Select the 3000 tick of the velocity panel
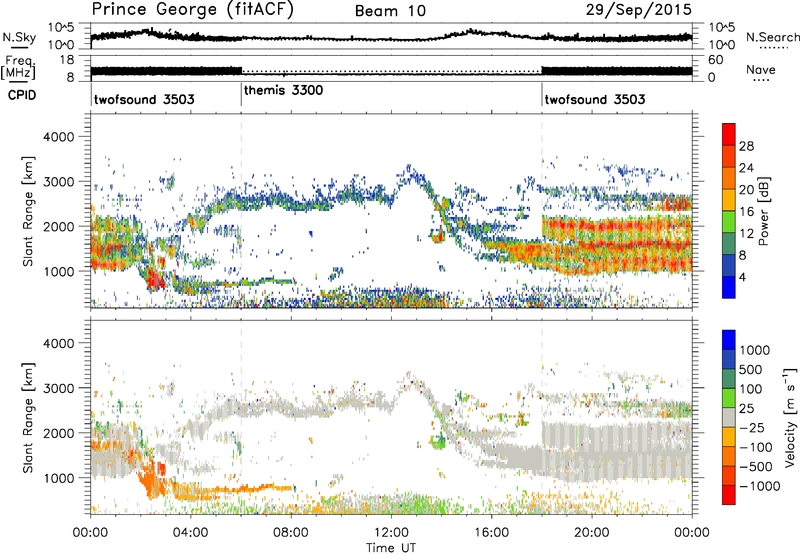The image size is (800, 554). coord(58,388)
